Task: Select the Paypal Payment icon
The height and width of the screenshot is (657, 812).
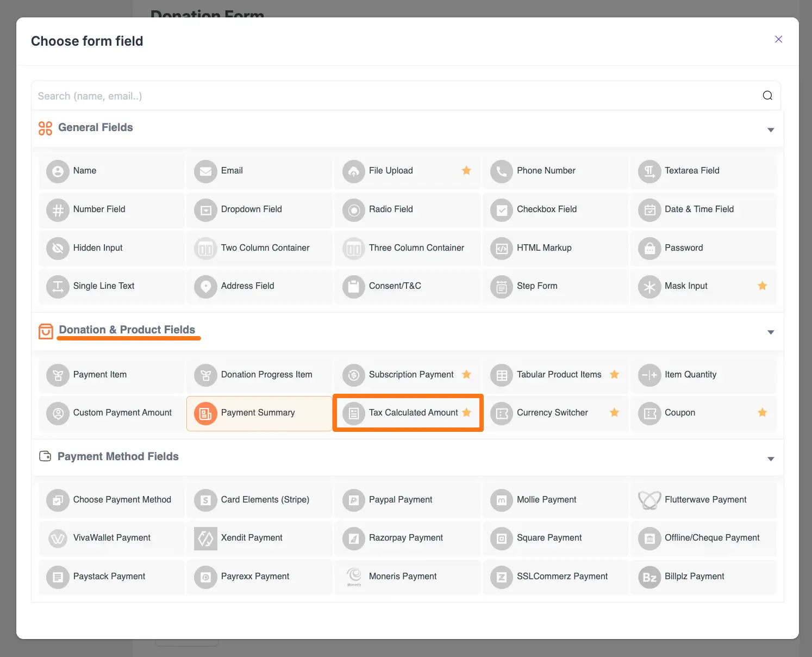Action: (x=354, y=499)
